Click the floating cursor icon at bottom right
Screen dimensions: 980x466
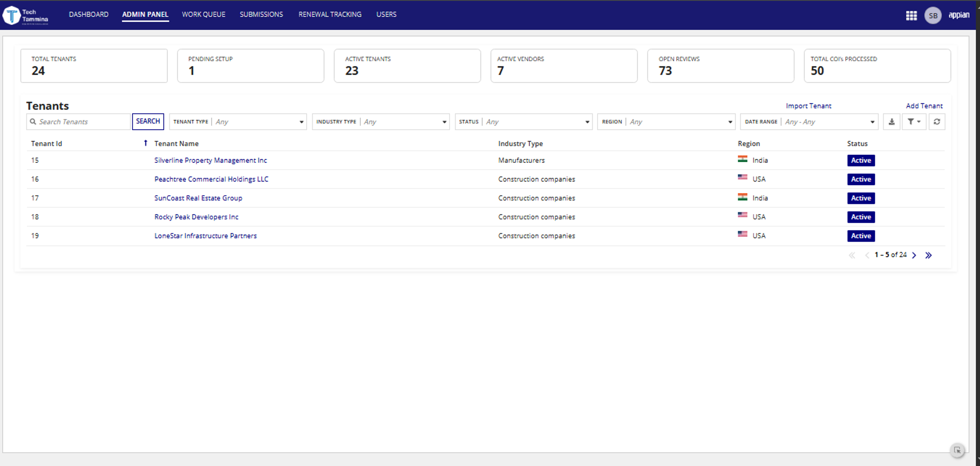pyautogui.click(x=957, y=450)
